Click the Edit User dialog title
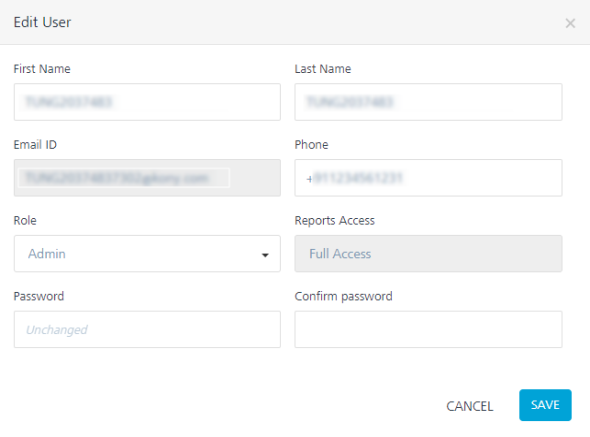Image resolution: width=590 pixels, height=437 pixels. [42, 22]
